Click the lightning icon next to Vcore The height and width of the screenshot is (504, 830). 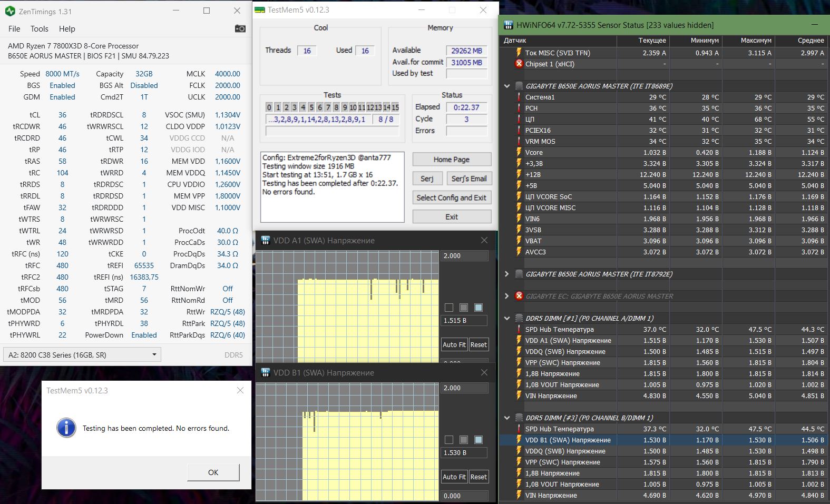(x=519, y=152)
